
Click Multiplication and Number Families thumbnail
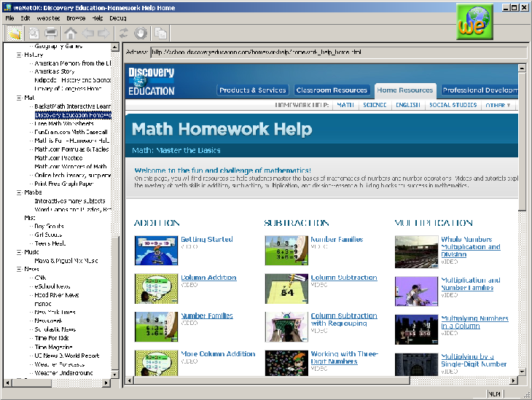(416, 291)
